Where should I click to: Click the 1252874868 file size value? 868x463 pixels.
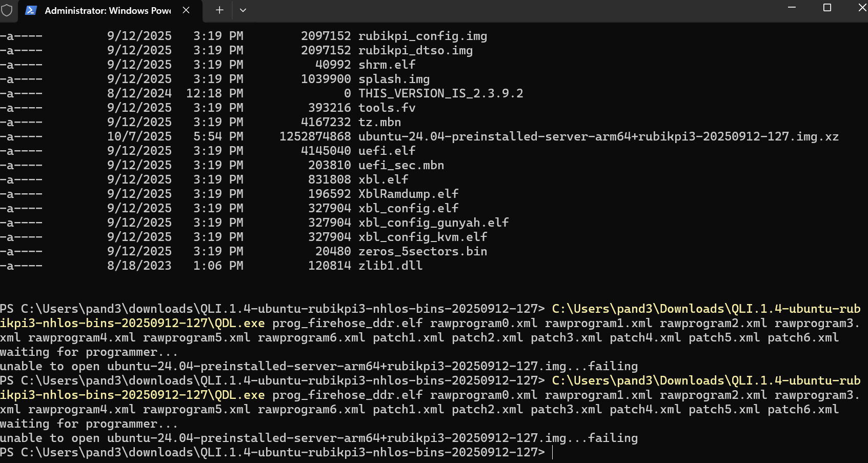click(x=315, y=136)
